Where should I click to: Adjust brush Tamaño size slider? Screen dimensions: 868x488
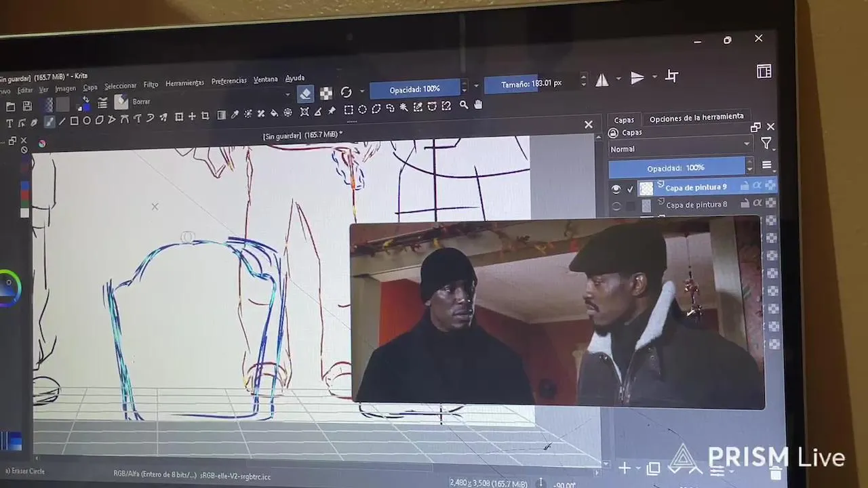[531, 84]
